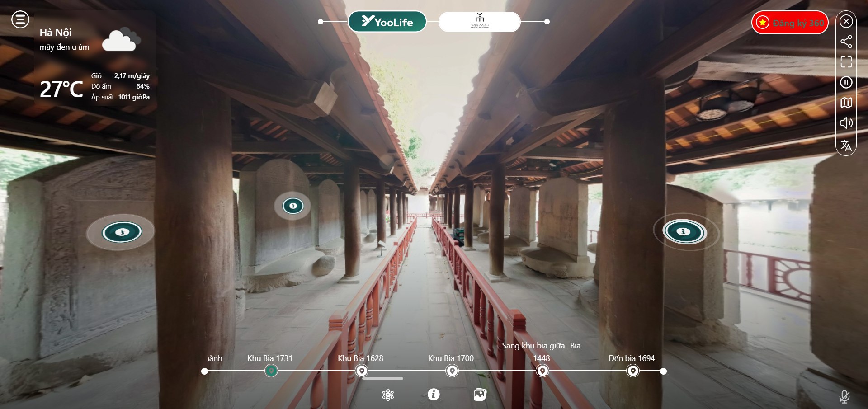Viewport: 868px width, 409px height.
Task: Go to the Đến bia 1694 marker
Action: tap(633, 371)
